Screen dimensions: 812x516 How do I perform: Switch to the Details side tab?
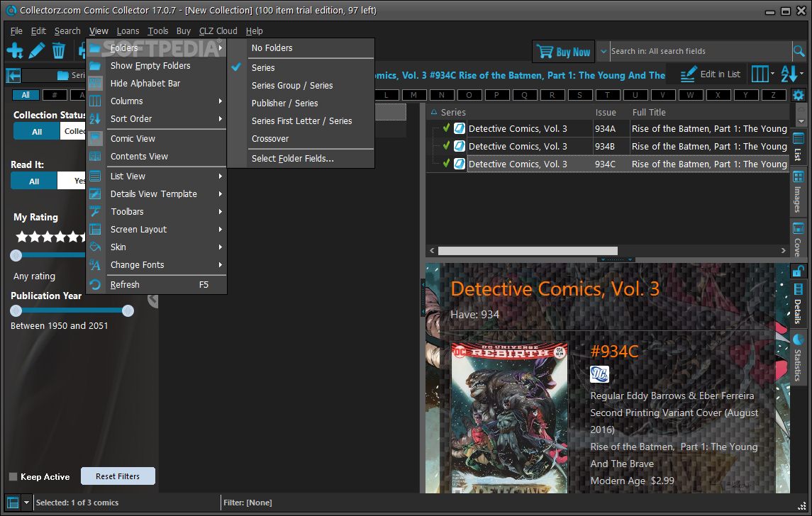pyautogui.click(x=798, y=304)
